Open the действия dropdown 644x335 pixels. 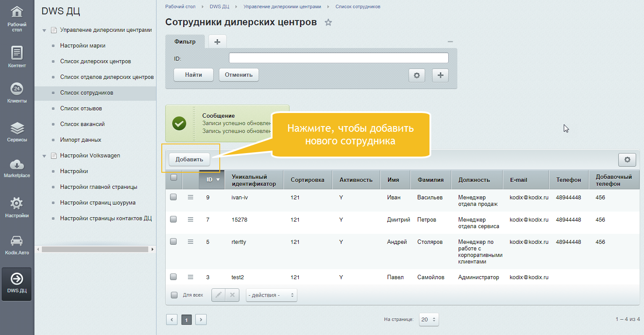coord(271,295)
